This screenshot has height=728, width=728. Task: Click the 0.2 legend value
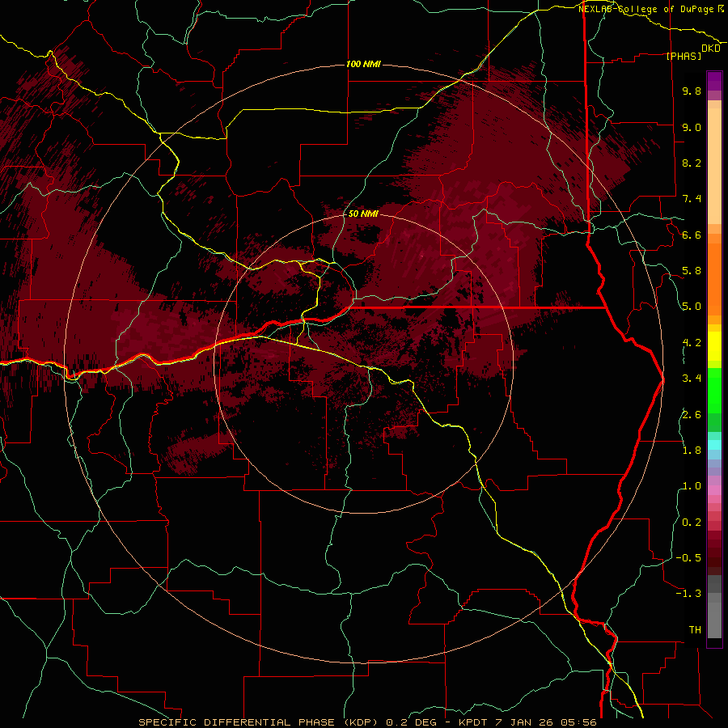(x=692, y=523)
